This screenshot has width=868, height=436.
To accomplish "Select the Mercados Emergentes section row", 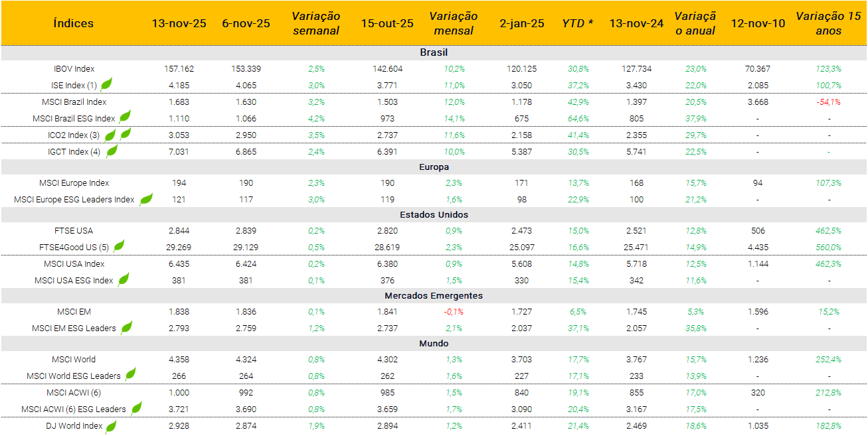I will 434,295.
